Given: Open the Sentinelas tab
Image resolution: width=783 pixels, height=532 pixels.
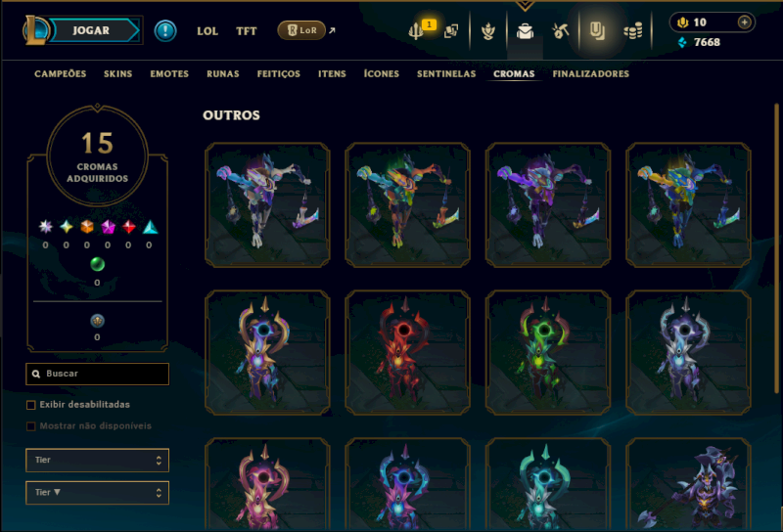Looking at the screenshot, I should pyautogui.click(x=446, y=74).
